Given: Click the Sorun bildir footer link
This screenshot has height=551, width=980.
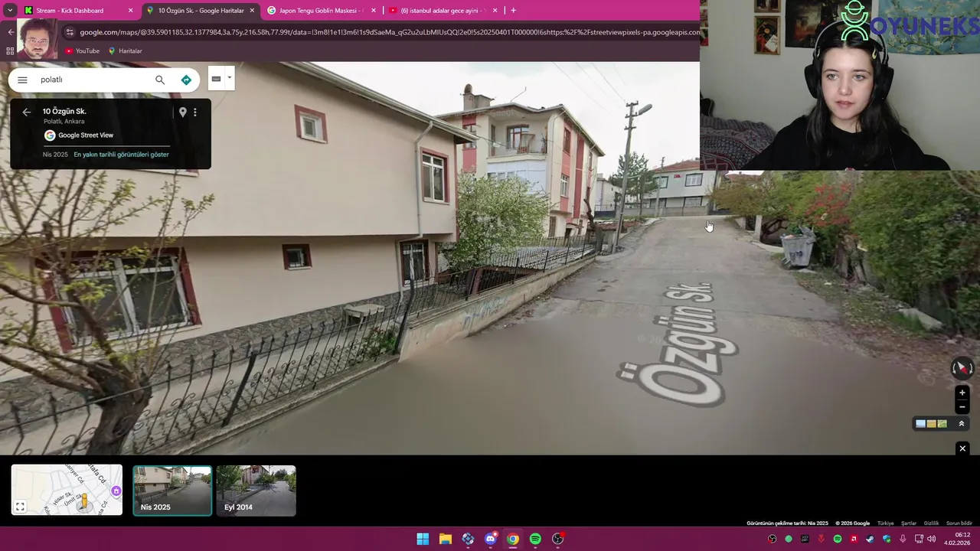Looking at the screenshot, I should [x=959, y=523].
